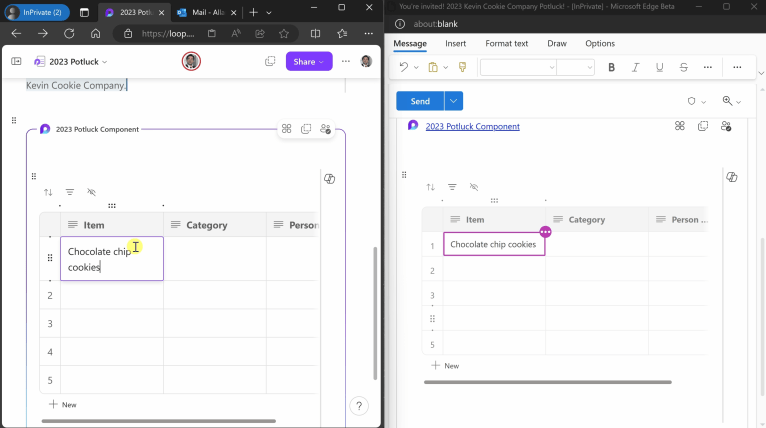Open the split screen view in Edge
766x428 pixels.
point(316,33)
